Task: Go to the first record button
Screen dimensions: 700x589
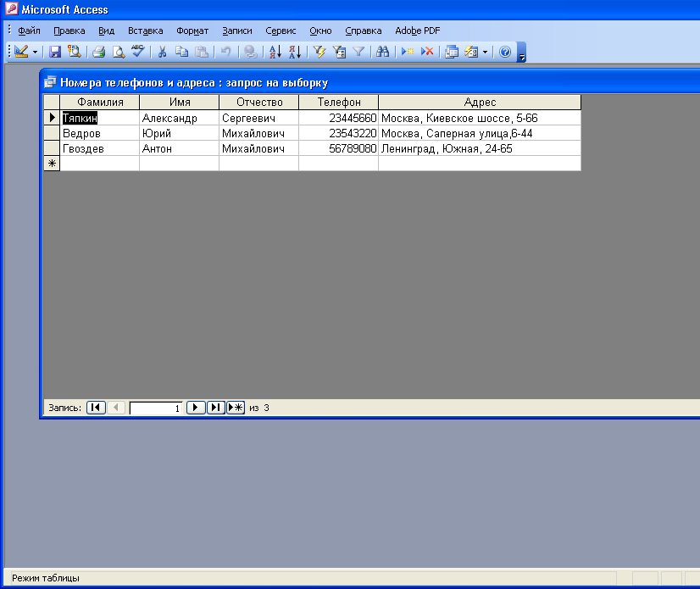Action: coord(96,408)
